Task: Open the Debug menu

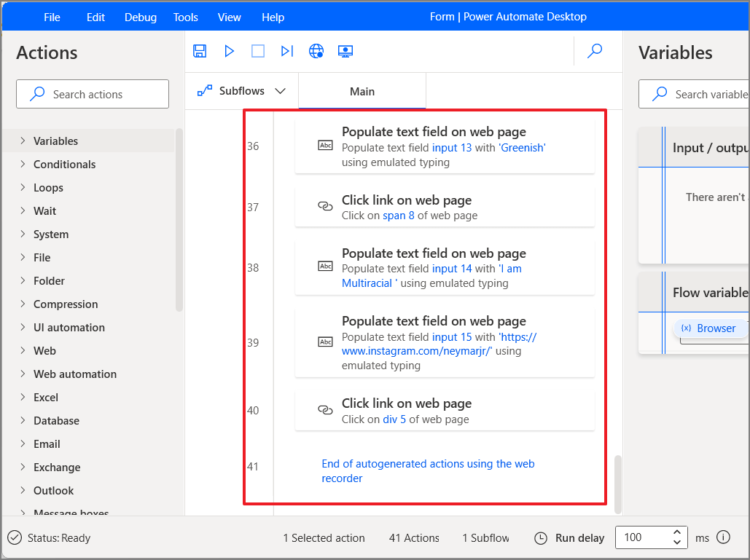Action: (x=140, y=17)
